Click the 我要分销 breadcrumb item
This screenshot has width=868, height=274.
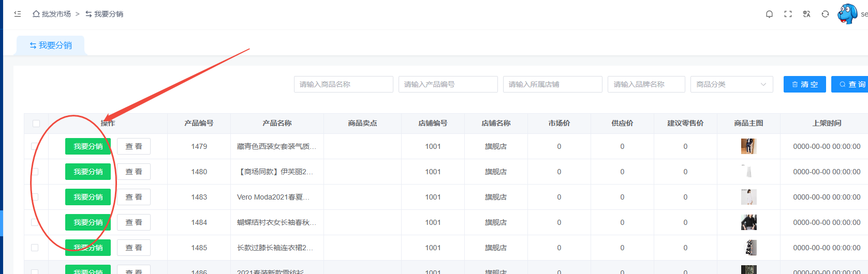tap(105, 14)
